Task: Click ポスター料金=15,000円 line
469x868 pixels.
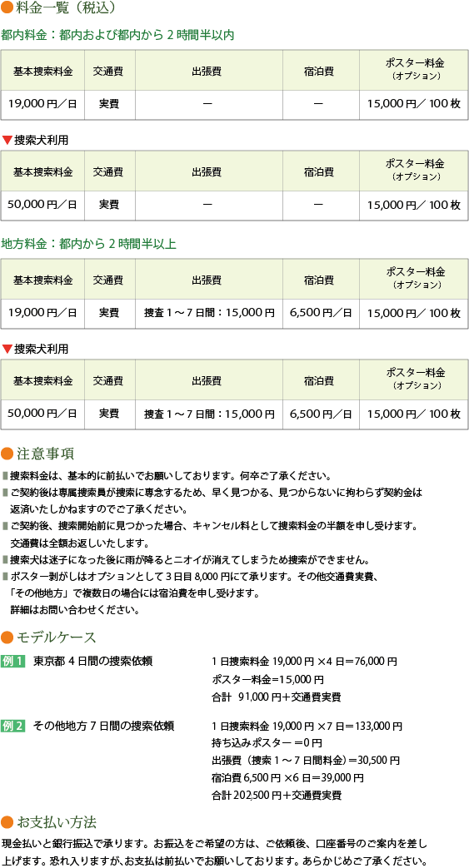Action: click(x=267, y=679)
